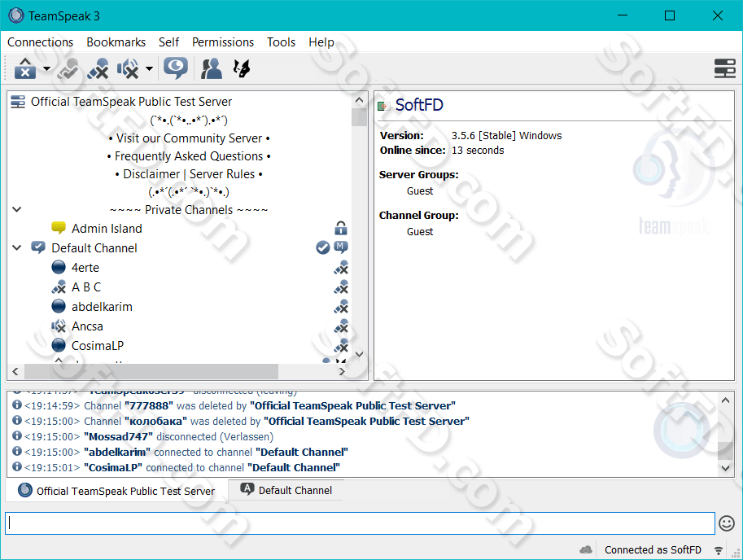The image size is (743, 560).
Task: Click the speech-bubble whisper/chat toolbar icon
Action: click(176, 68)
